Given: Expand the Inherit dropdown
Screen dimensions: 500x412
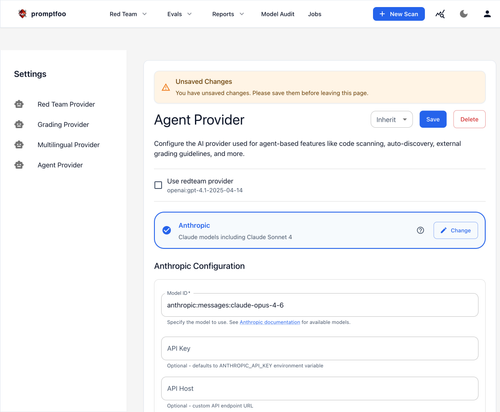Looking at the screenshot, I should coord(391,119).
